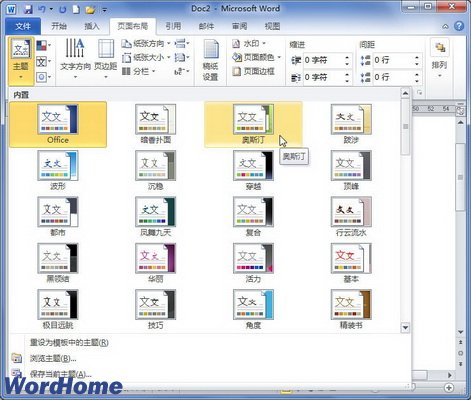
Task: Open the 邮件 tab
Action: [206, 26]
